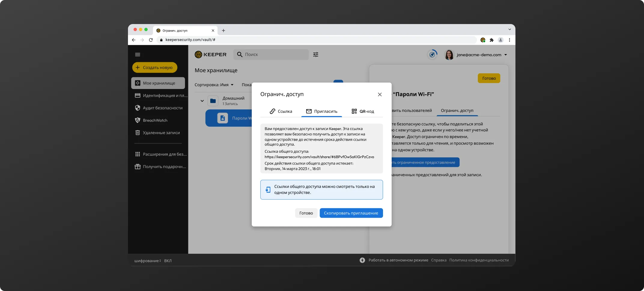This screenshot has height=291, width=644.
Task: Open Удаленные записи in sidebar
Action: (157, 133)
